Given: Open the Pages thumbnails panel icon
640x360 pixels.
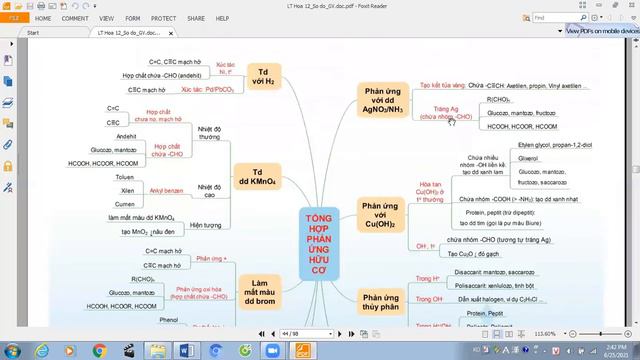Looking at the screenshot, I should tap(8, 82).
